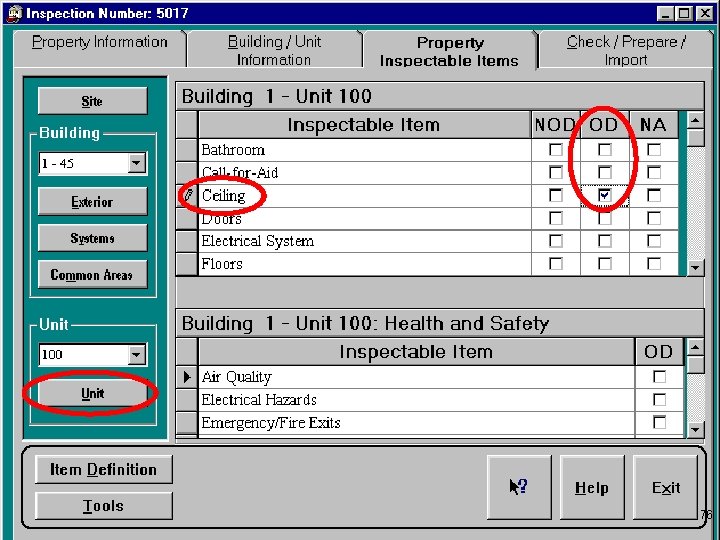Open the Building 1 - 45 dropdown
The width and height of the screenshot is (720, 540).
(x=136, y=163)
